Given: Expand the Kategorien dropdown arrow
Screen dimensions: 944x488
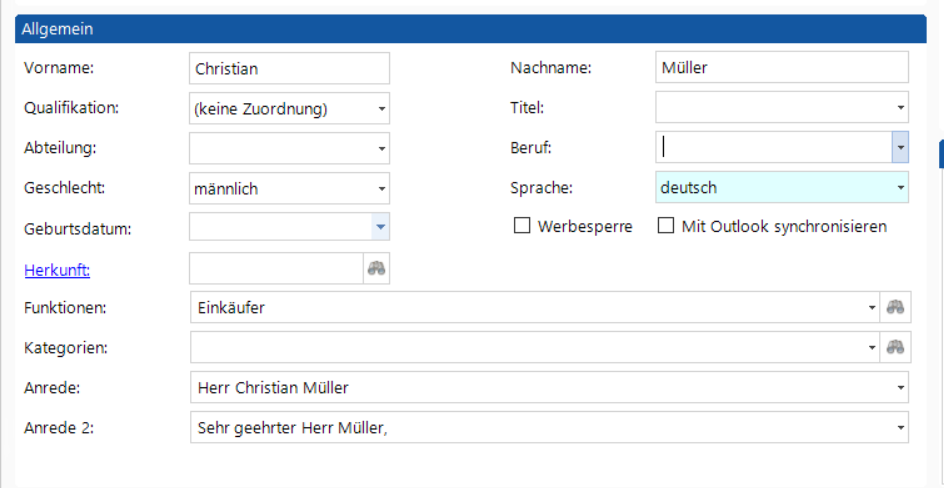Looking at the screenshot, I should (x=872, y=347).
